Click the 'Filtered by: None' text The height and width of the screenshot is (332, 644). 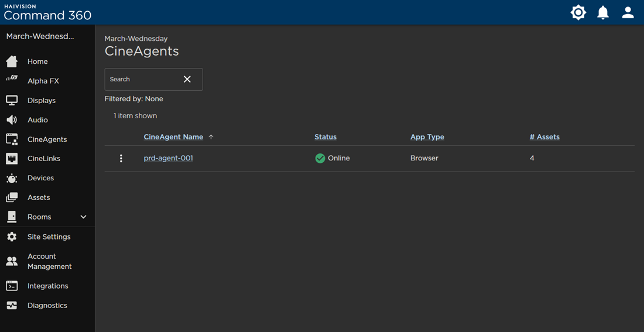[134, 99]
